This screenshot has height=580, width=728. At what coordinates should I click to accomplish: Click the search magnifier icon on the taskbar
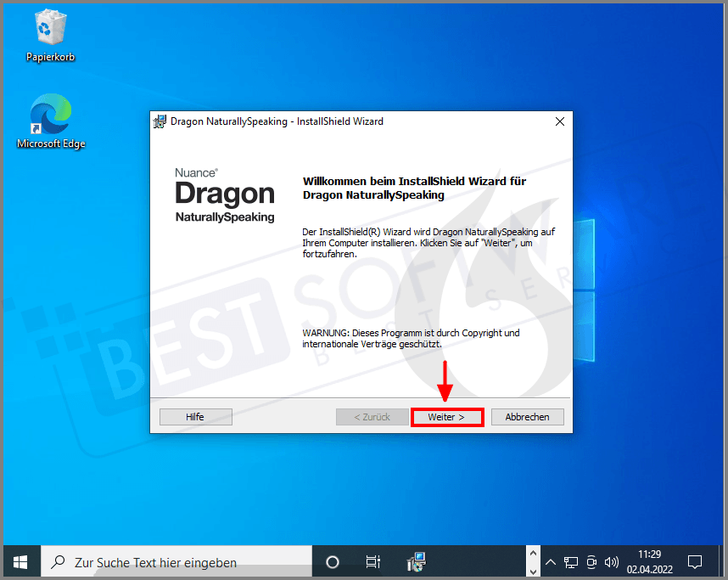tap(57, 562)
